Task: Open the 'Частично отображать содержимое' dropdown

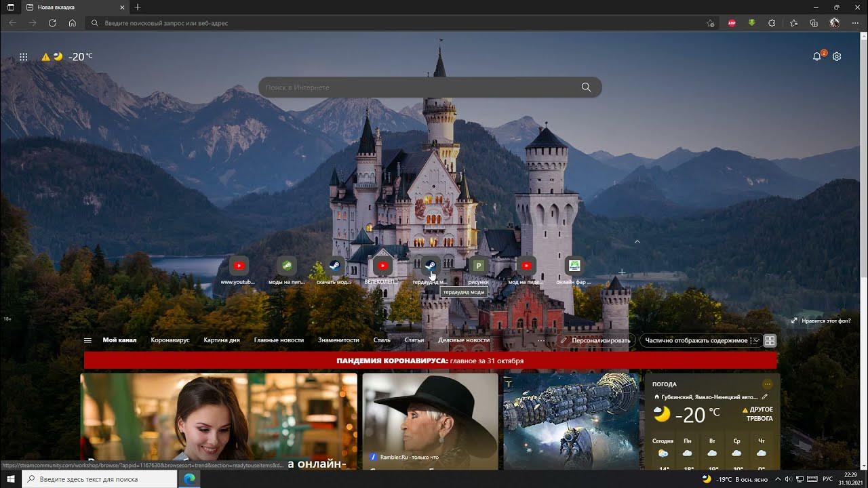Action: click(700, 340)
